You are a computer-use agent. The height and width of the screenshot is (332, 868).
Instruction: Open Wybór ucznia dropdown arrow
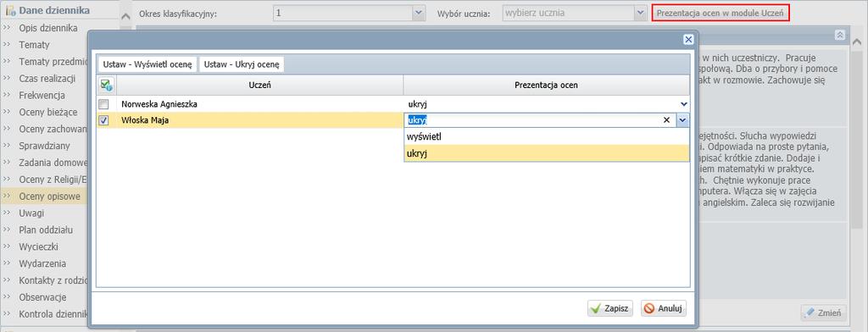click(641, 13)
